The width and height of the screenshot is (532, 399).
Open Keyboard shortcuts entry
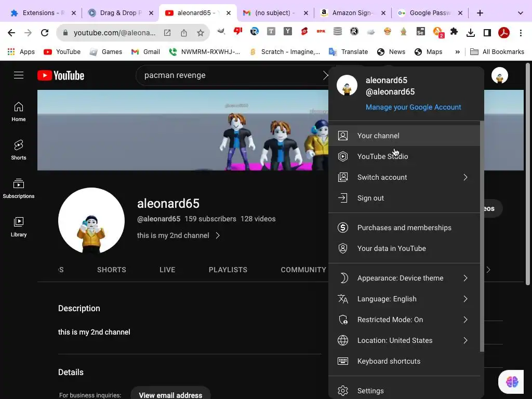[404, 362]
